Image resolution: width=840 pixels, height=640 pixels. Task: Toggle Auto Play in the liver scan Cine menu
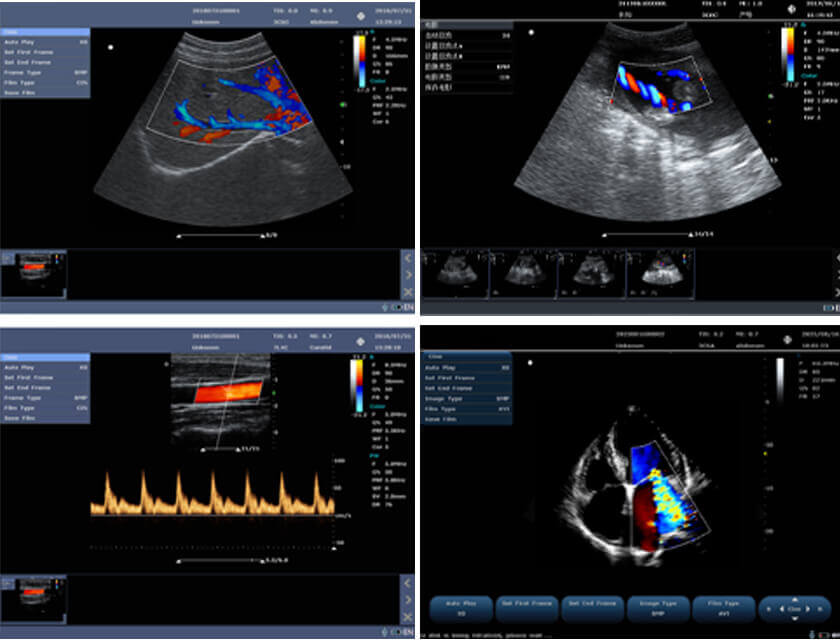click(45, 42)
